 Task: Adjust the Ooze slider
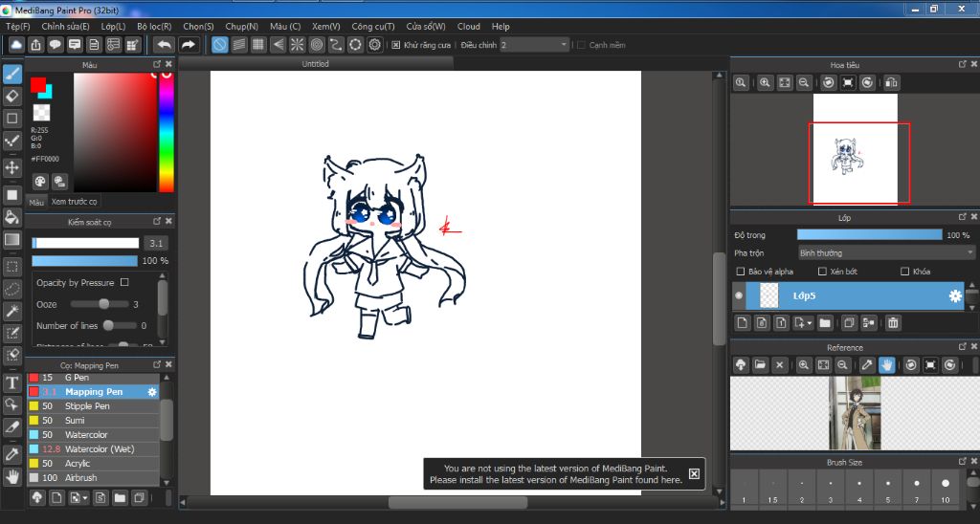tap(99, 304)
